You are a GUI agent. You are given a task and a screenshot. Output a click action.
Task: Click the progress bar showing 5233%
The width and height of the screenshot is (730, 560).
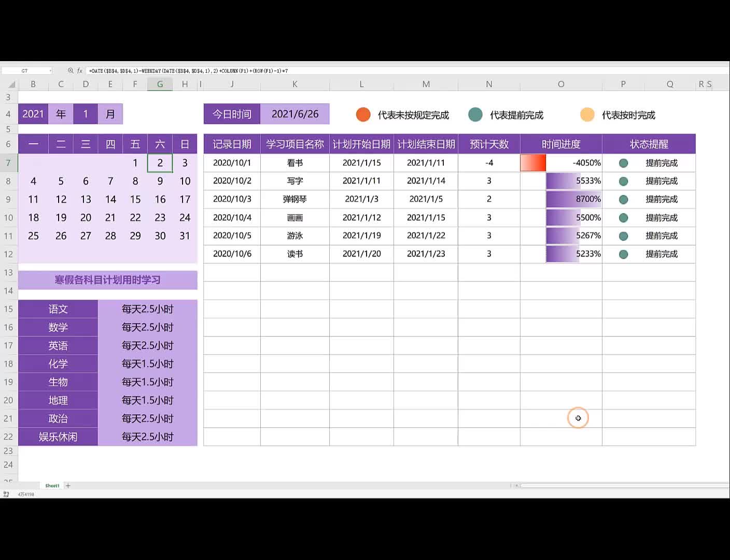[x=564, y=254]
